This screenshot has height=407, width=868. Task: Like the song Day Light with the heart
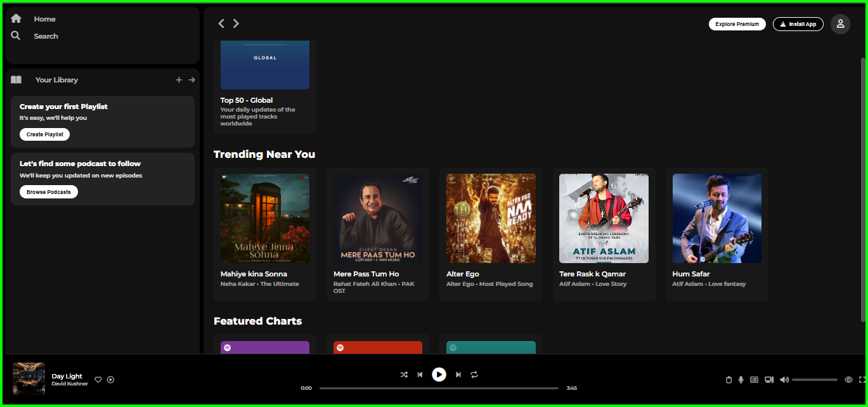(x=98, y=379)
